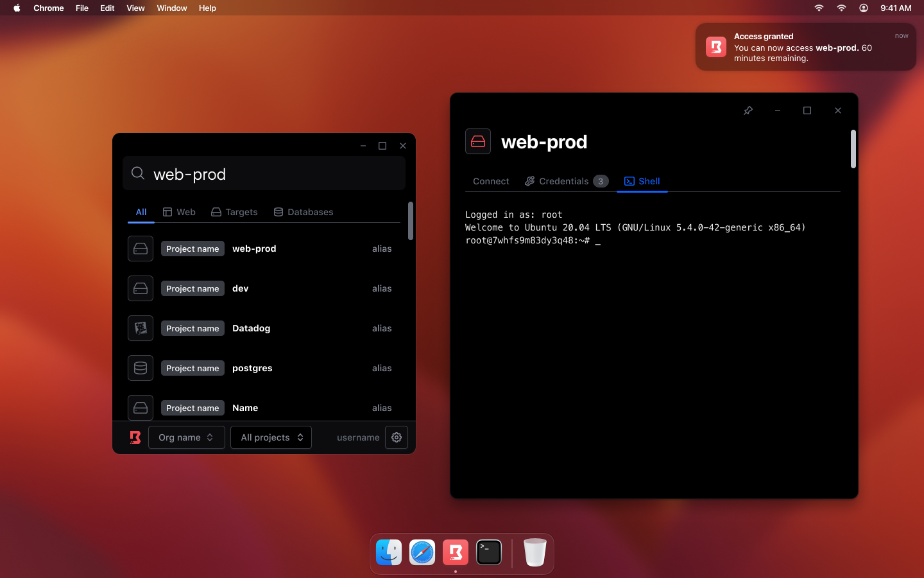
Task: Click the database icon in the postgres row
Action: click(141, 368)
